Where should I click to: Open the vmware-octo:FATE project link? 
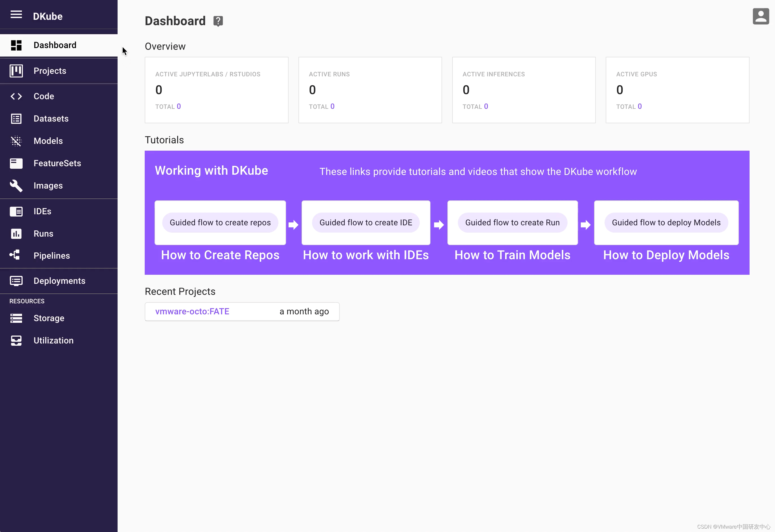point(192,312)
